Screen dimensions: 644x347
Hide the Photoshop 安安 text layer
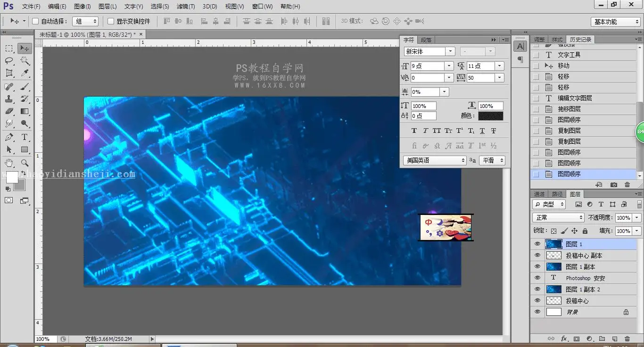537,278
